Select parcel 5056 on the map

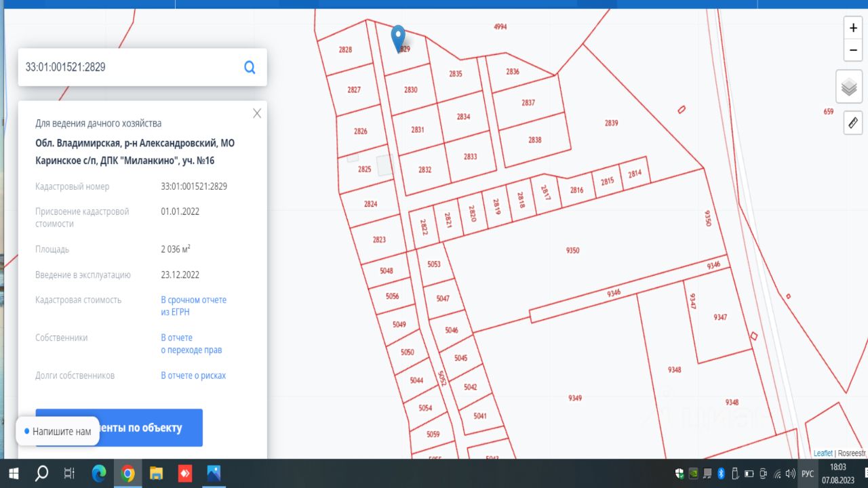(392, 296)
